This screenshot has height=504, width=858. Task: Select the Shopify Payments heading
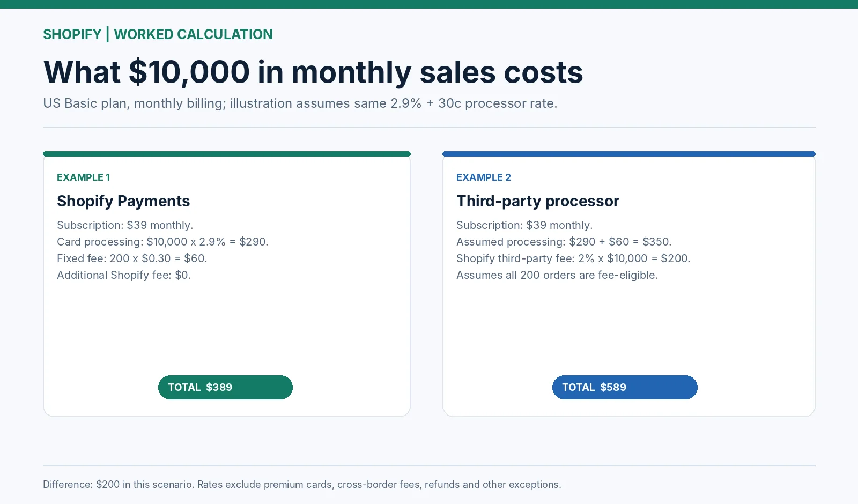click(x=123, y=201)
